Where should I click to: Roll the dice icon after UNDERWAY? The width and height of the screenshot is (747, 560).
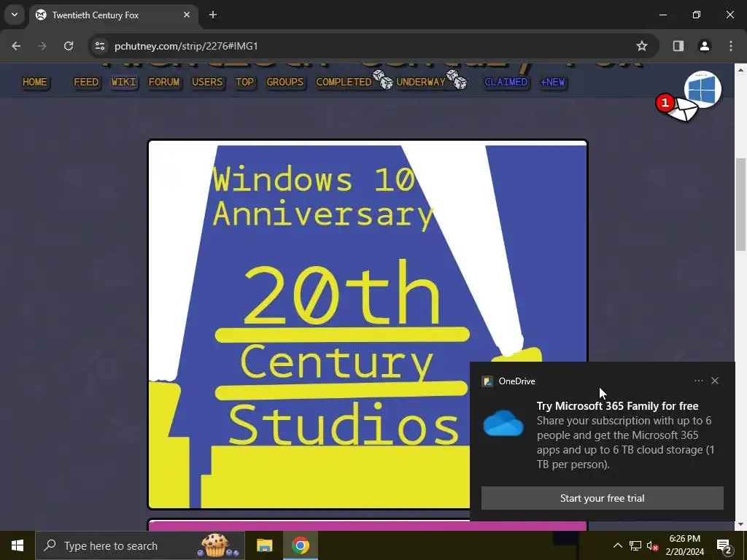pyautogui.click(x=457, y=79)
